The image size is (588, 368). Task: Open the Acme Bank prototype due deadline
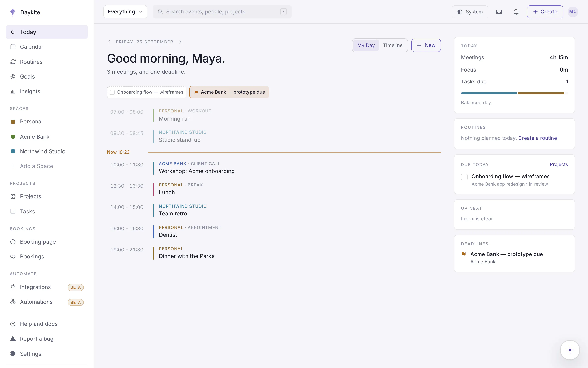[x=514, y=258]
